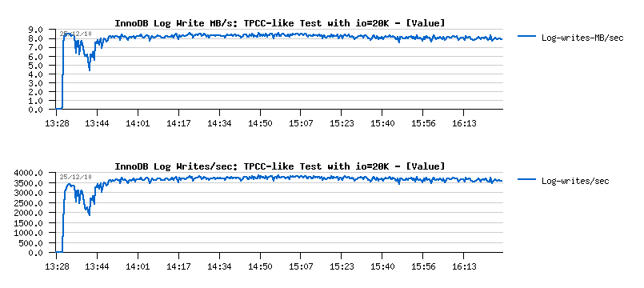This screenshot has width=644, height=288.
Task: Select the 'Log-writes/sec' legend label
Action: pyautogui.click(x=575, y=181)
